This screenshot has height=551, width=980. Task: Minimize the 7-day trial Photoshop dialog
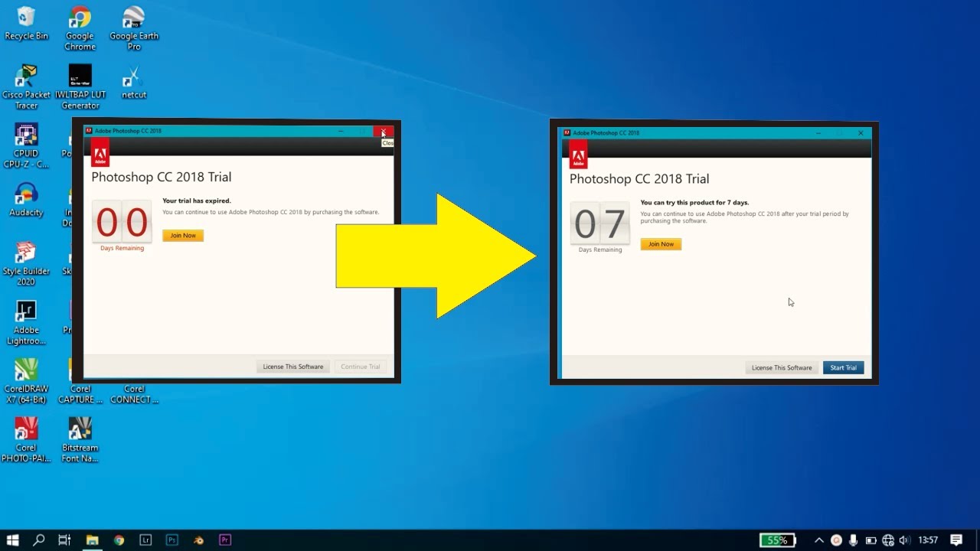tap(818, 133)
